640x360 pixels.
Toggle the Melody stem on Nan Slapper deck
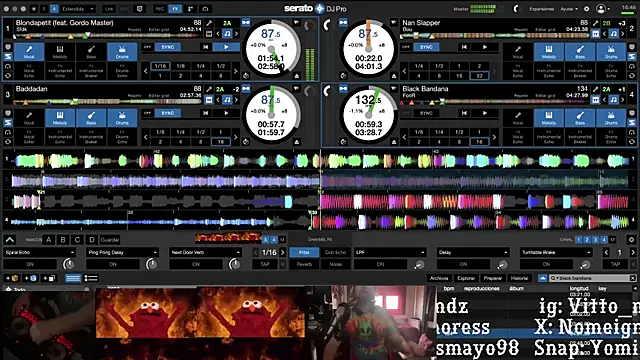549,52
